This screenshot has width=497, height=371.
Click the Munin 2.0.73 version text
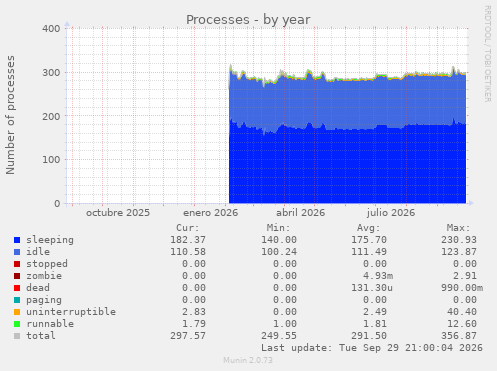coord(248,360)
